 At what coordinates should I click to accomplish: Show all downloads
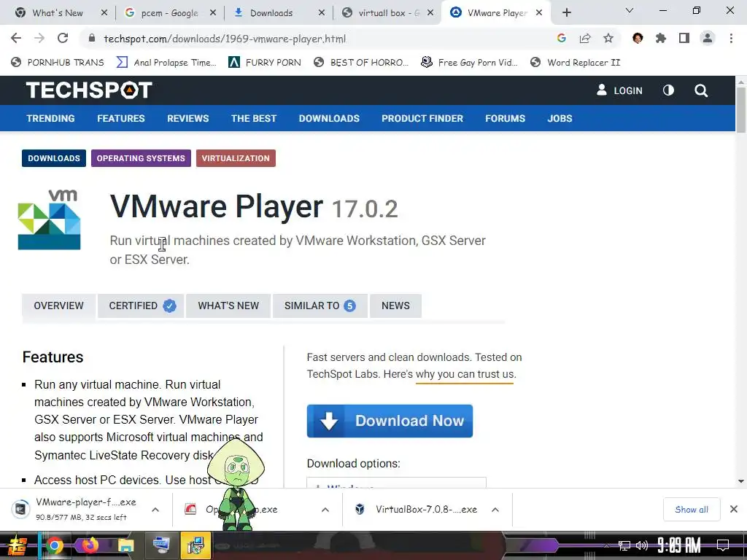tap(692, 510)
